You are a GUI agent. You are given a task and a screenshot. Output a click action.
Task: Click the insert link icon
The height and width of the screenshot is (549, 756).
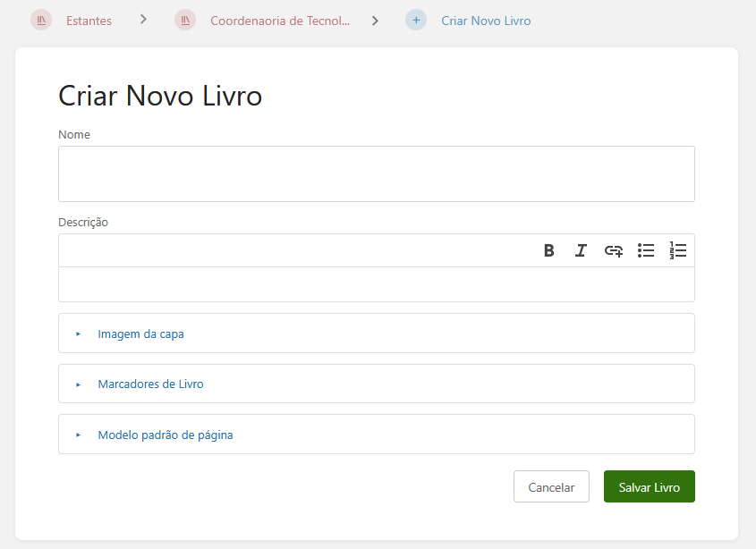coord(613,250)
